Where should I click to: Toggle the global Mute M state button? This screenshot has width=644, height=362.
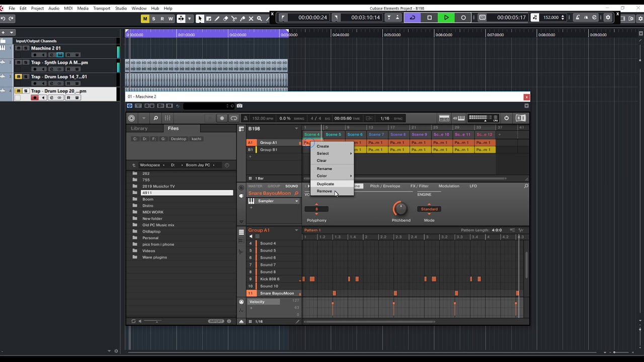[145, 19]
